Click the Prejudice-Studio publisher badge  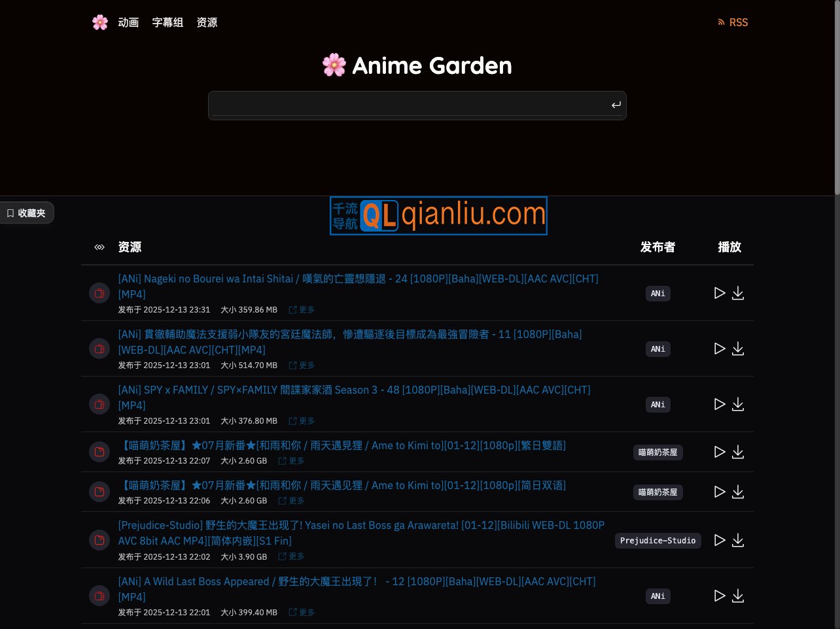click(657, 541)
